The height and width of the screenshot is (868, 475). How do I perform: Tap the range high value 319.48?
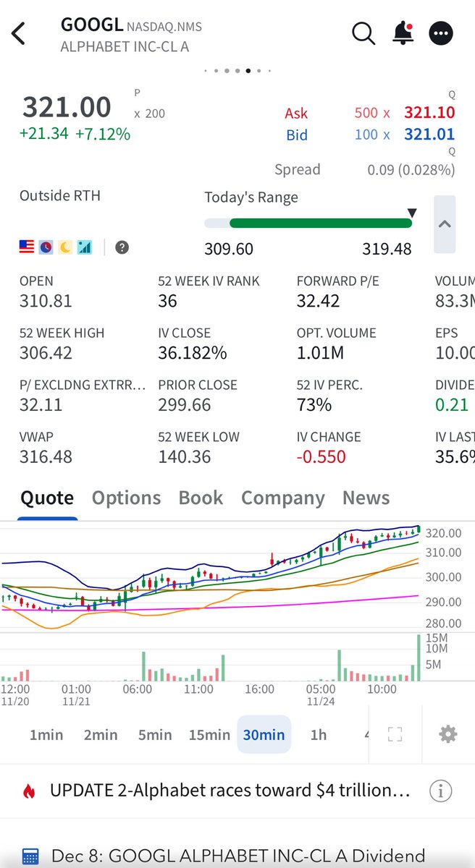click(x=387, y=250)
